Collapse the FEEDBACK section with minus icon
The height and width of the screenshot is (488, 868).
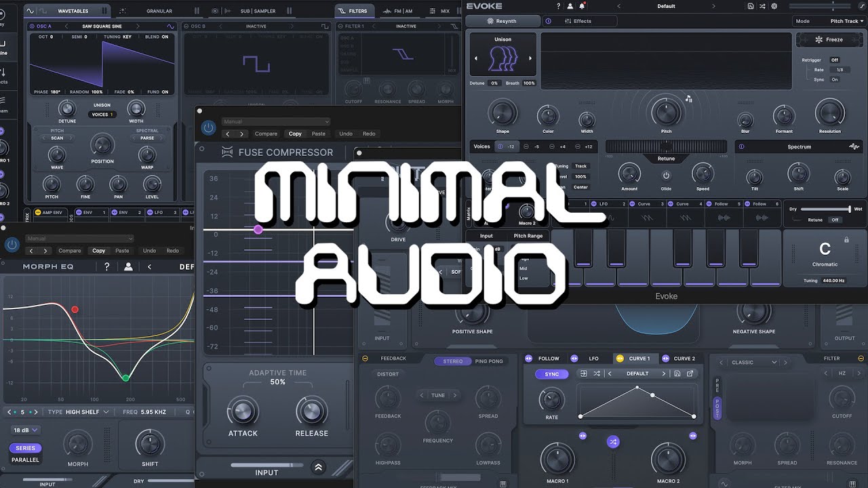pos(366,359)
